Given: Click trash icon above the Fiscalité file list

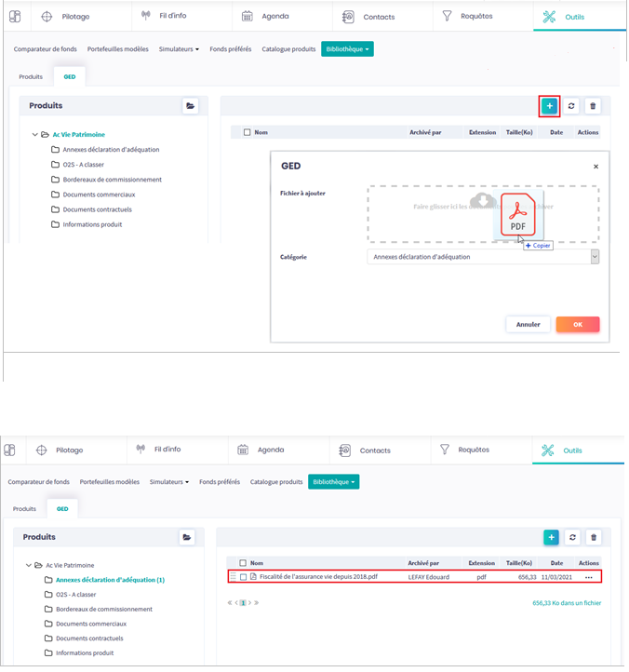Looking at the screenshot, I should (594, 537).
